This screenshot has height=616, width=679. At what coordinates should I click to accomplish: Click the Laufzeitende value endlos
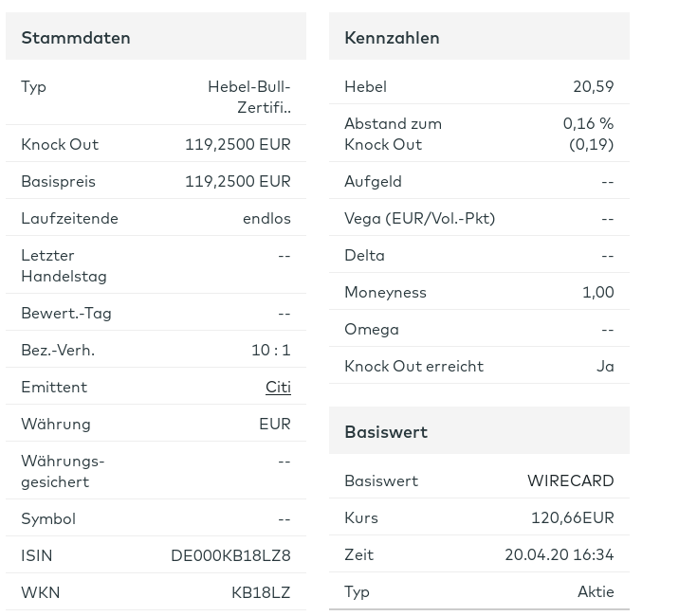click(x=266, y=218)
